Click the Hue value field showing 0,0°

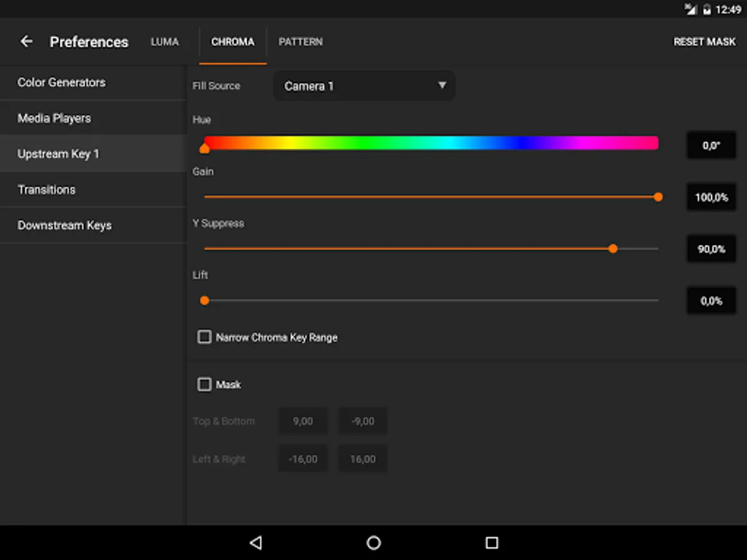pyautogui.click(x=711, y=146)
